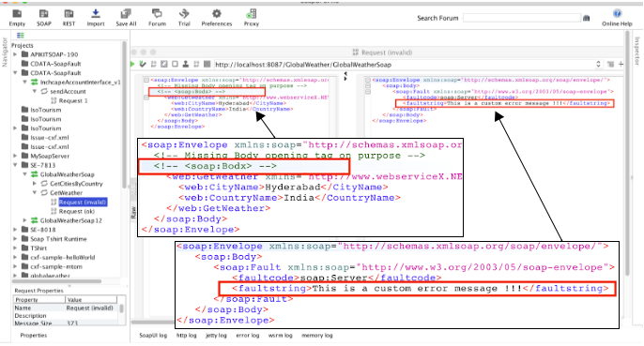The width and height of the screenshot is (644, 346).
Task: Click the search button beside Search Forum field
Action: 586,18
